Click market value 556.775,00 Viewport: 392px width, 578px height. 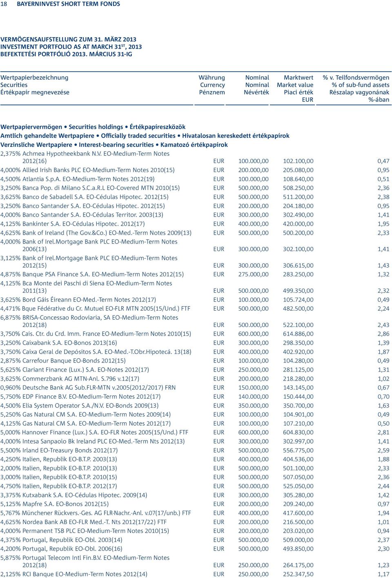[298, 450]
